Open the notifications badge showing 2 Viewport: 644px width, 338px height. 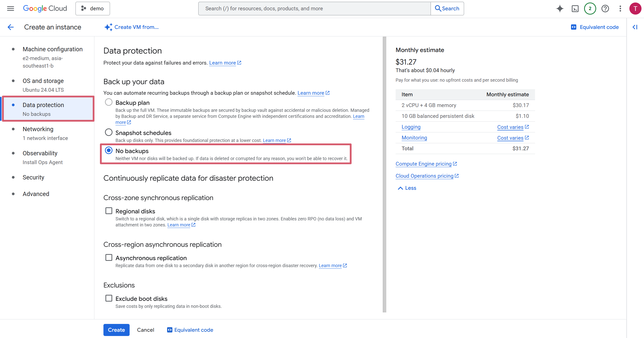pos(590,9)
